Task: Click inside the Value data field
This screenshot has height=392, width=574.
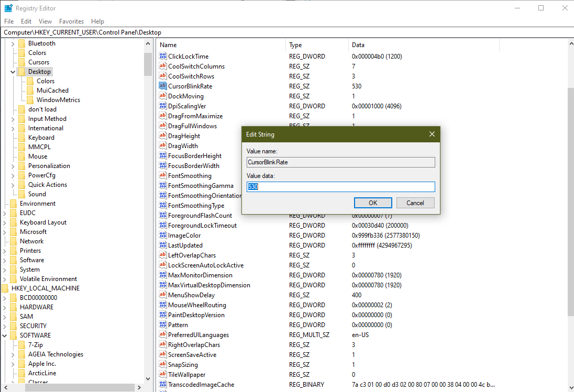Action: [340, 186]
